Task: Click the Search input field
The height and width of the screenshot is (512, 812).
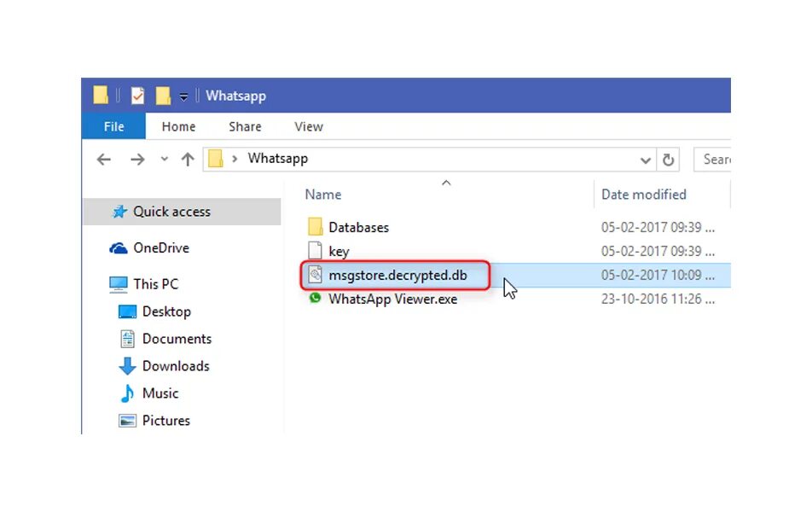Action: 712,159
